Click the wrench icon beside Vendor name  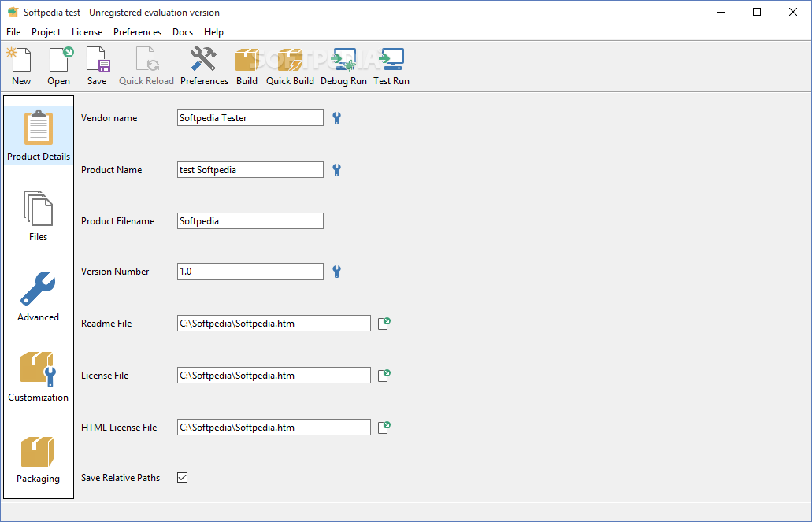coord(336,118)
